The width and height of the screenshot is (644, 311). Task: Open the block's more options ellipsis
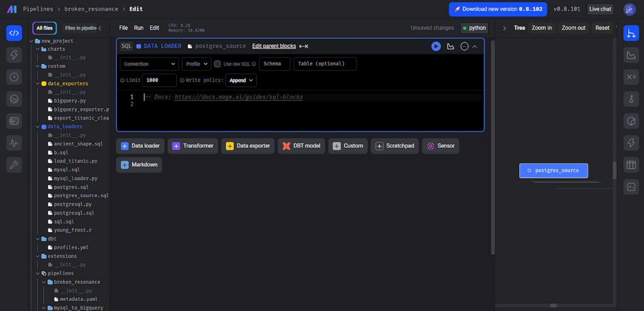[464, 46]
